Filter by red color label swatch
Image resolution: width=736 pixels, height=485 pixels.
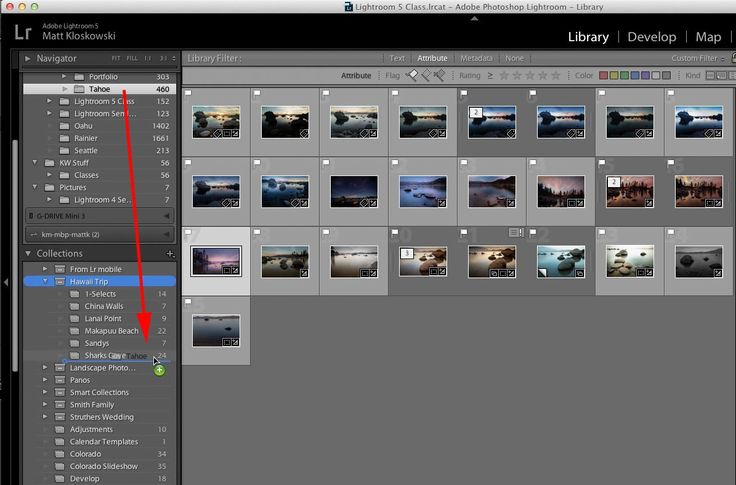point(605,75)
